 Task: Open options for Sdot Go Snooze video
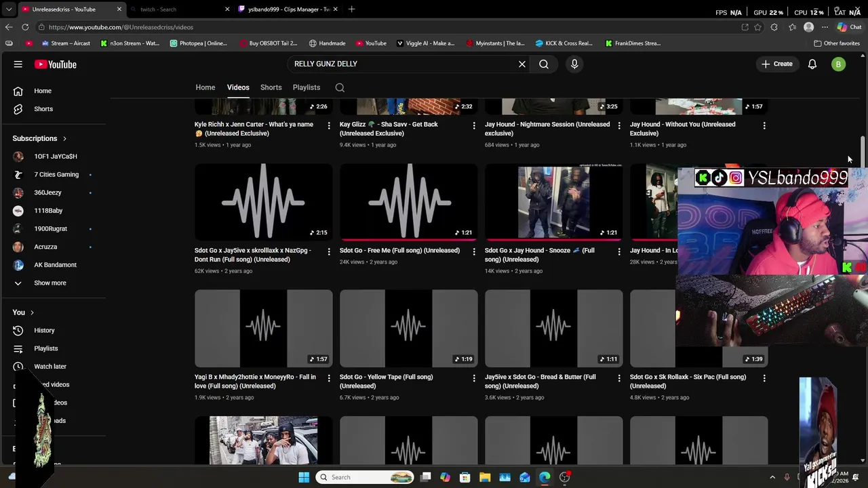click(x=619, y=251)
